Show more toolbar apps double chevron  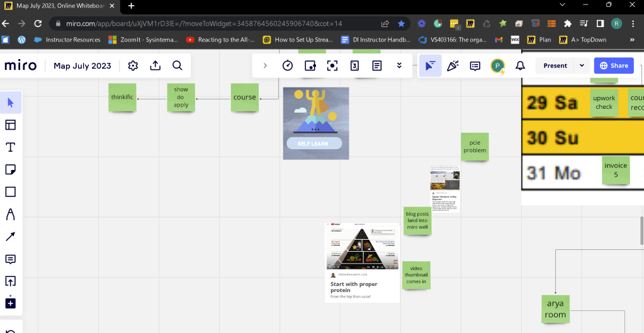[x=399, y=65]
